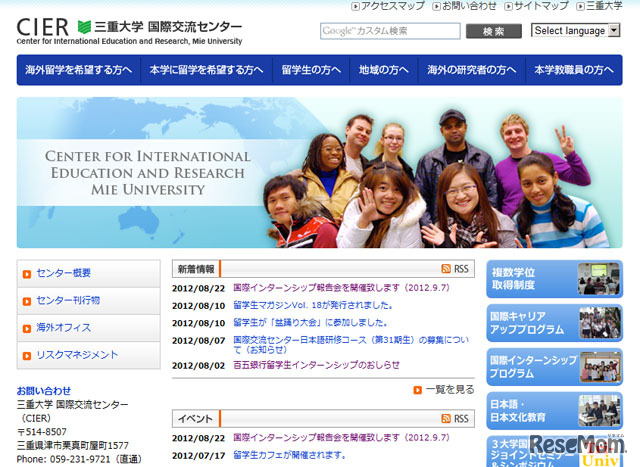This screenshot has height=467, width=640.
Task: Click RSS feed icon in イベント header
Action: click(x=446, y=418)
